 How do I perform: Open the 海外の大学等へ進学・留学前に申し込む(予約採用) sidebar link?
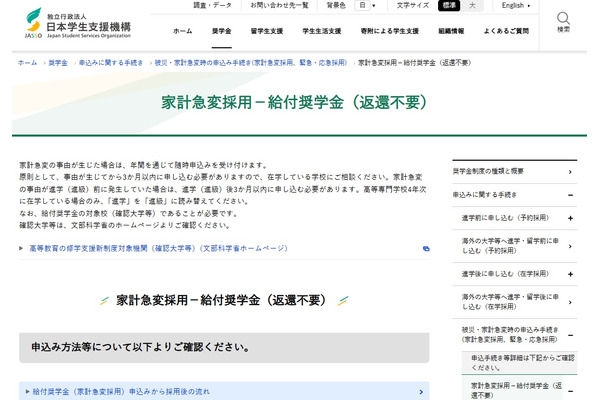click(x=510, y=246)
